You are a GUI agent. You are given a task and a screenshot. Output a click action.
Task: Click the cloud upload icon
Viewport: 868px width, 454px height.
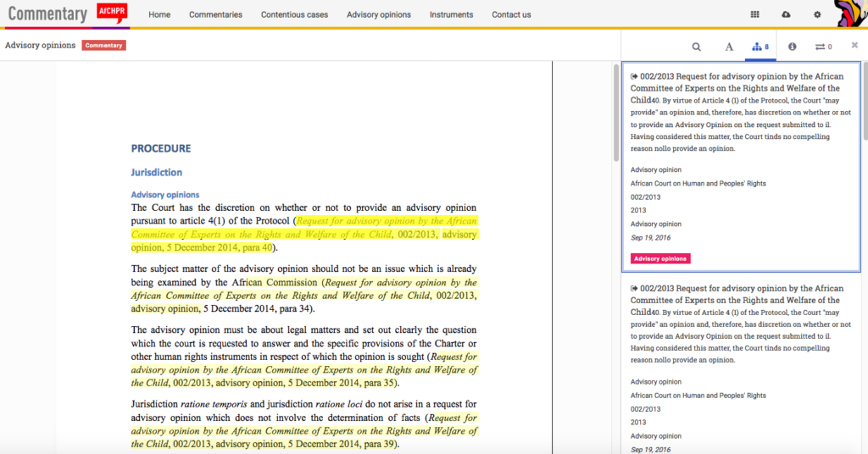(x=786, y=14)
